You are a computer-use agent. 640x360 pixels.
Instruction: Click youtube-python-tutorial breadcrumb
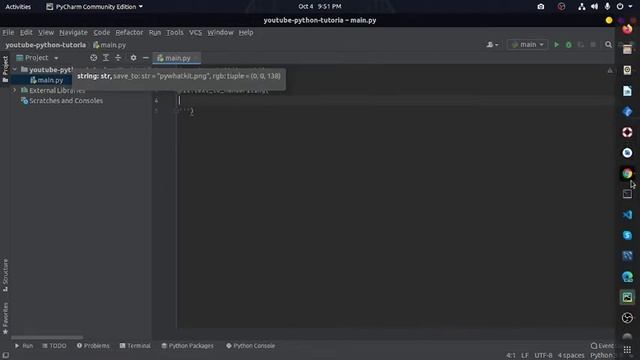point(45,45)
